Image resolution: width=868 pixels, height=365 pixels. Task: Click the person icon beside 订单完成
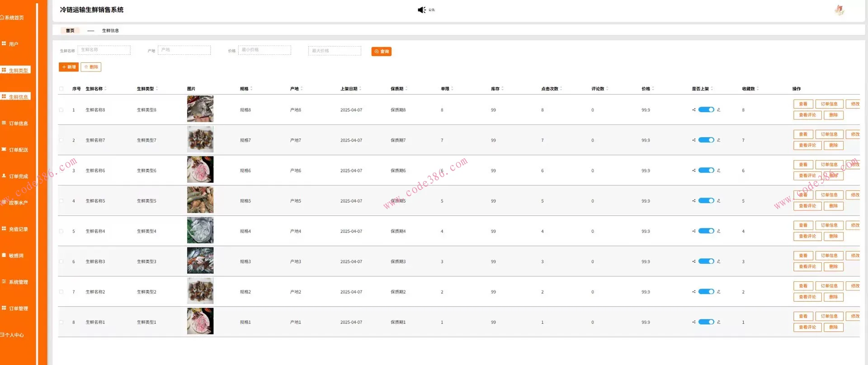click(x=4, y=176)
